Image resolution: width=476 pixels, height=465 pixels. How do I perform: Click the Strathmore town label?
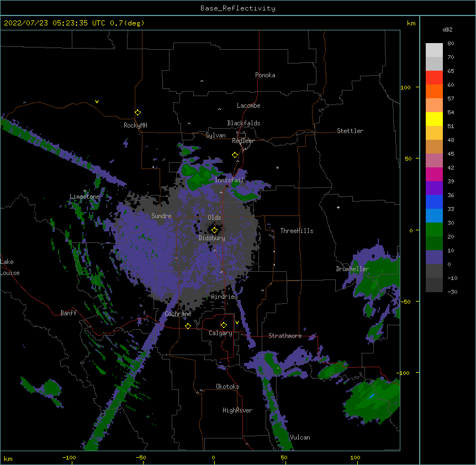tap(285, 336)
